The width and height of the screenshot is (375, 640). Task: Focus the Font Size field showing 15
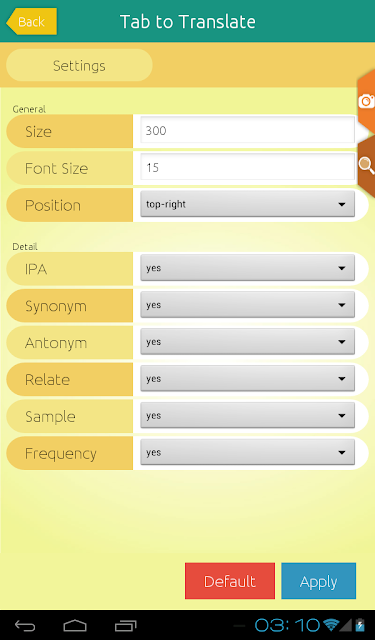247,167
